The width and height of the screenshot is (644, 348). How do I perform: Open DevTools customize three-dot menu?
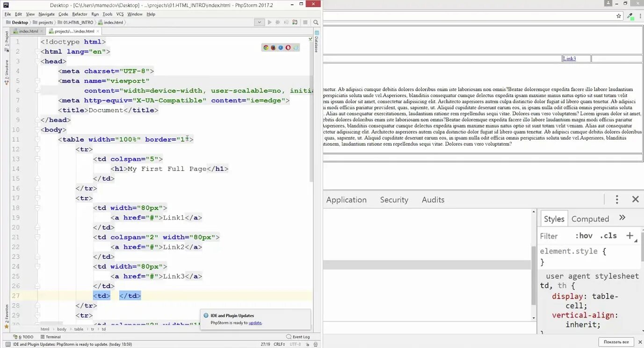coord(617,200)
